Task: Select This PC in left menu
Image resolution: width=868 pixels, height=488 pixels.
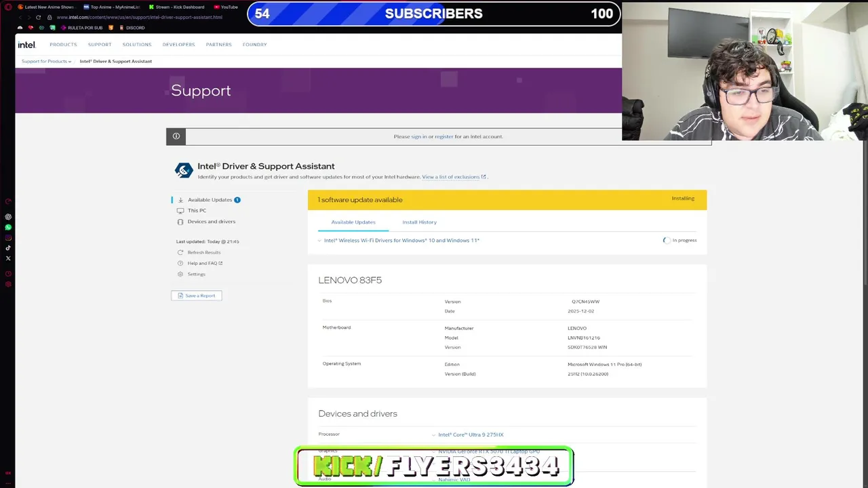Action: pos(197,211)
